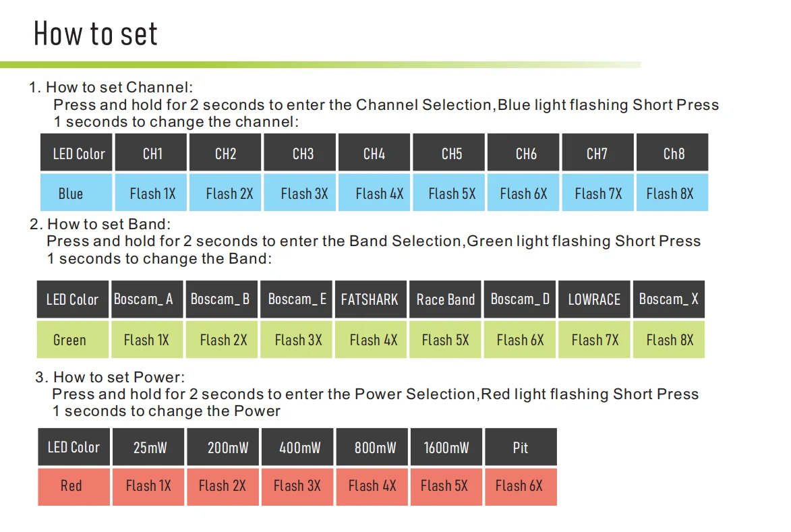The width and height of the screenshot is (791, 532).
Task: Click the 800mW power header cell
Action: (372, 447)
